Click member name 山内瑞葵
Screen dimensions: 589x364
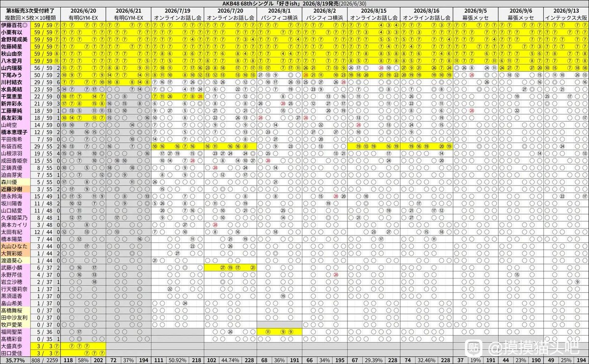[12, 69]
